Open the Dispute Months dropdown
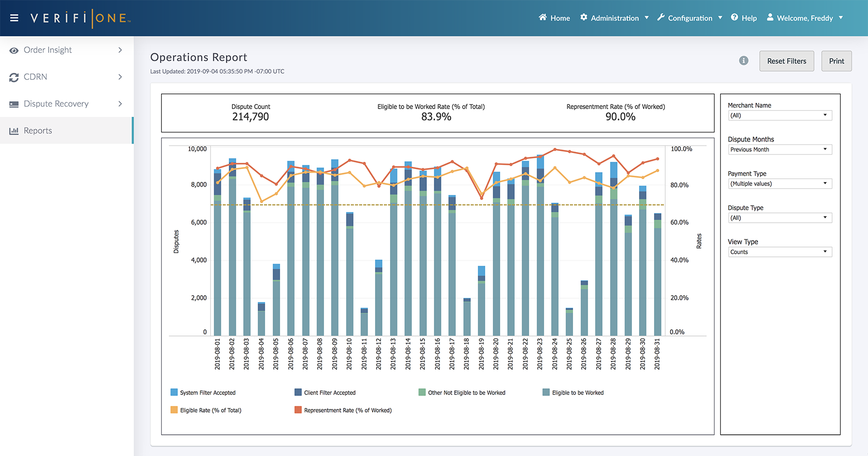 click(x=779, y=149)
